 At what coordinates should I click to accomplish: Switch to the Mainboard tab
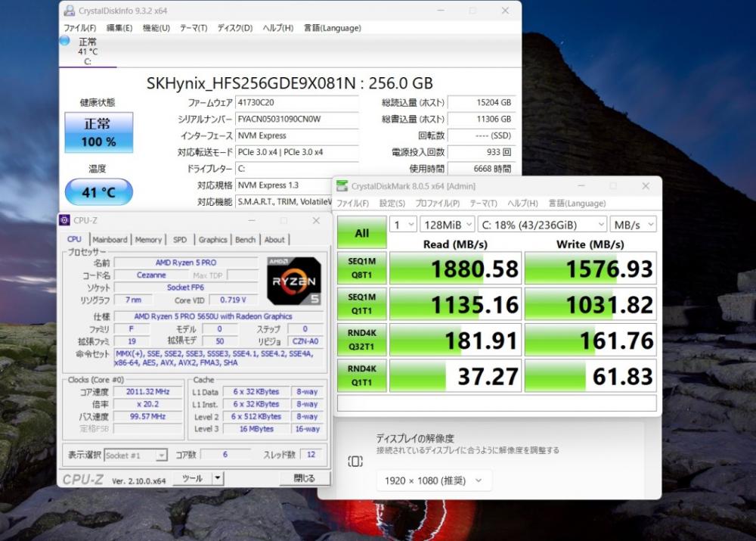110,239
